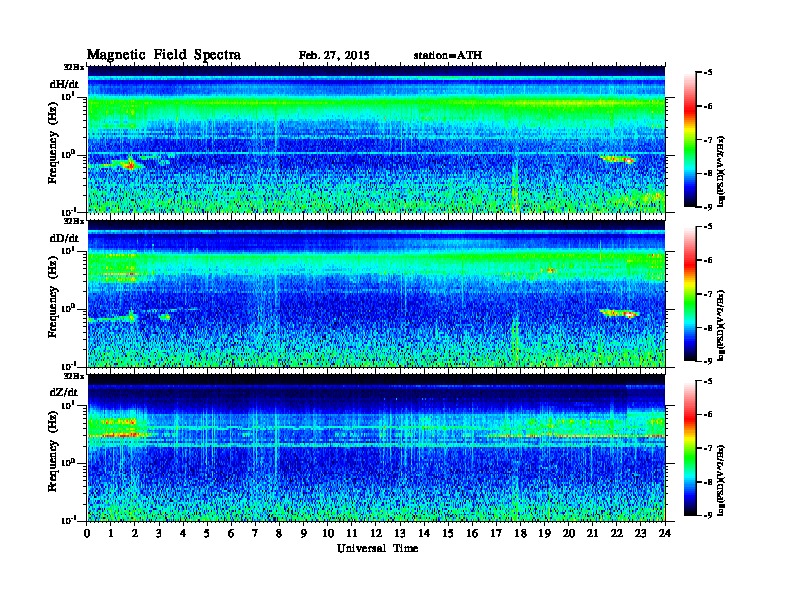Click the "Universal Time" axis label
Image resolution: width=792 pixels, height=612 pixels.
pos(377,548)
